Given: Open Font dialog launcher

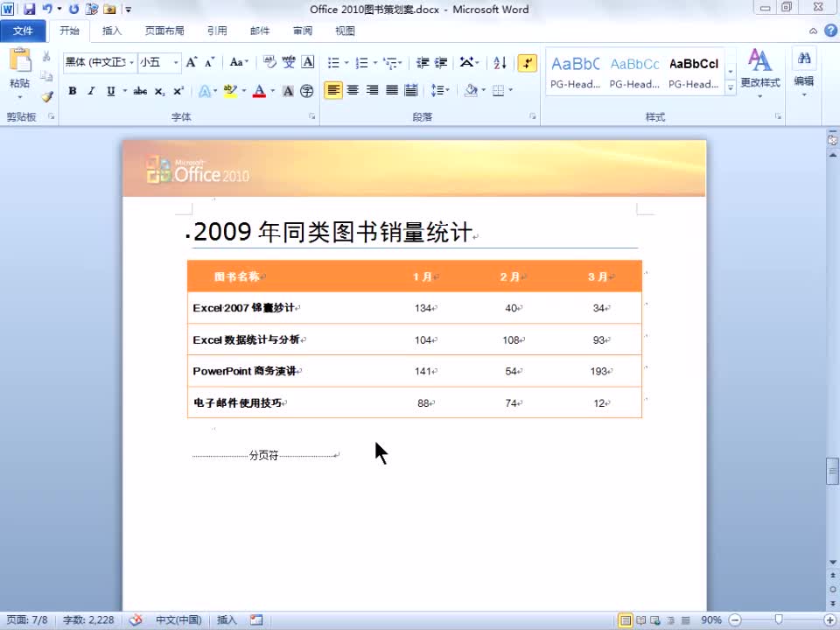Looking at the screenshot, I should (311, 116).
